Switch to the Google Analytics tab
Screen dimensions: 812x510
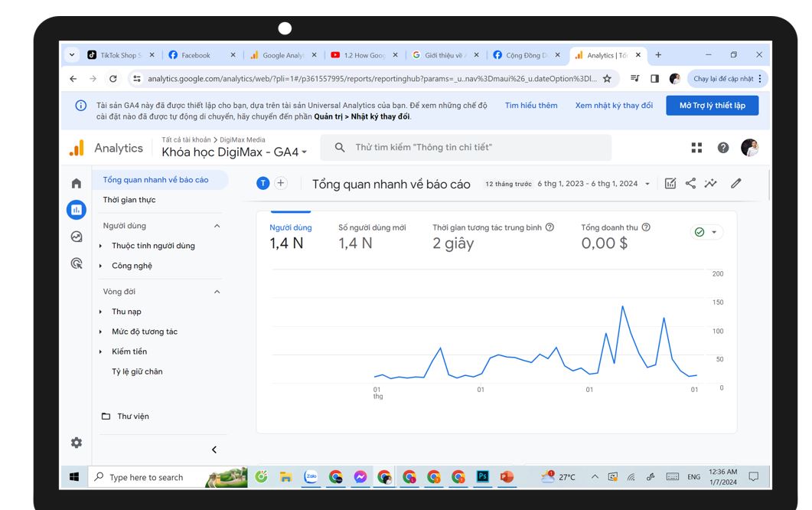click(282, 55)
